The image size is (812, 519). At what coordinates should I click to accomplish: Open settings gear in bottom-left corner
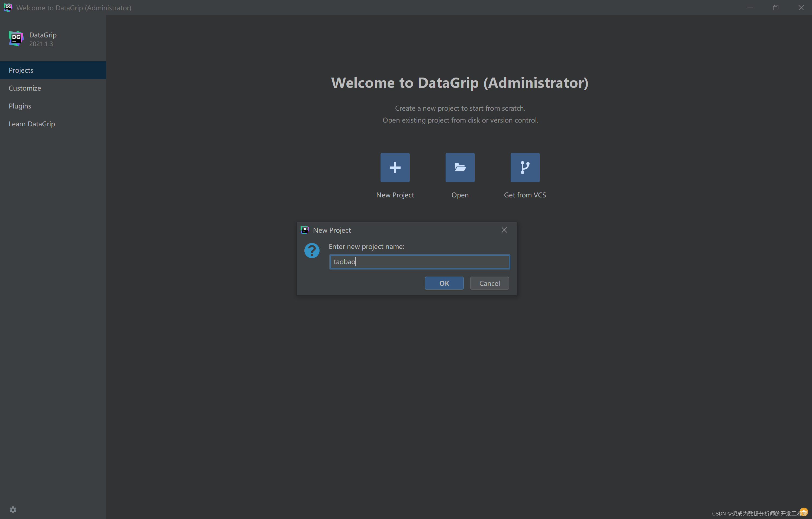[13, 510]
